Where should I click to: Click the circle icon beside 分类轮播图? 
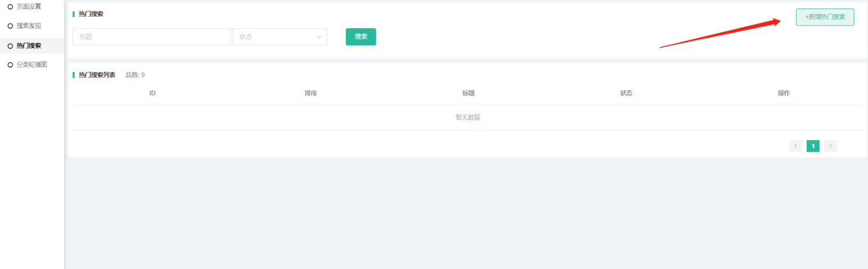pyautogui.click(x=10, y=65)
